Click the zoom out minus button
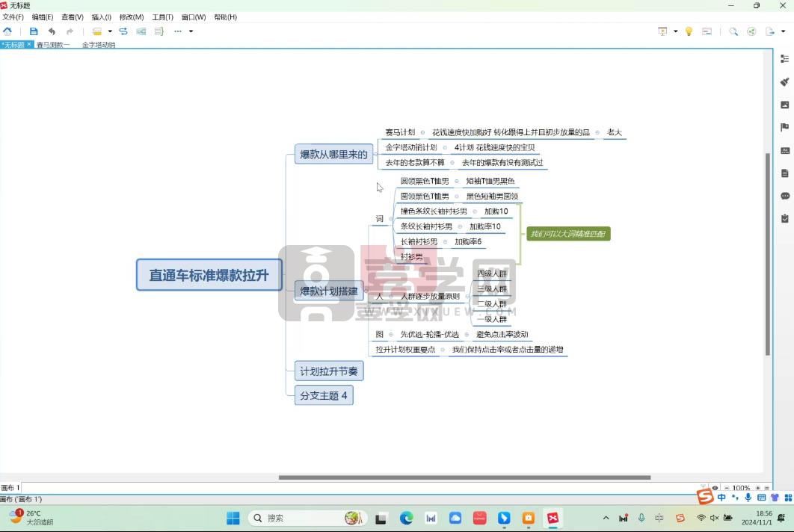 (727, 488)
